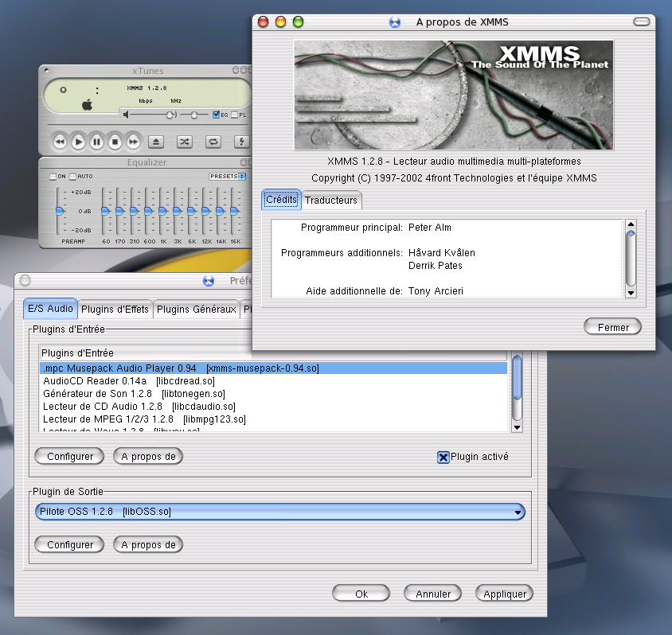Select AudioCD Reader 0.14a plugin row
The image size is (672, 635).
[273, 381]
